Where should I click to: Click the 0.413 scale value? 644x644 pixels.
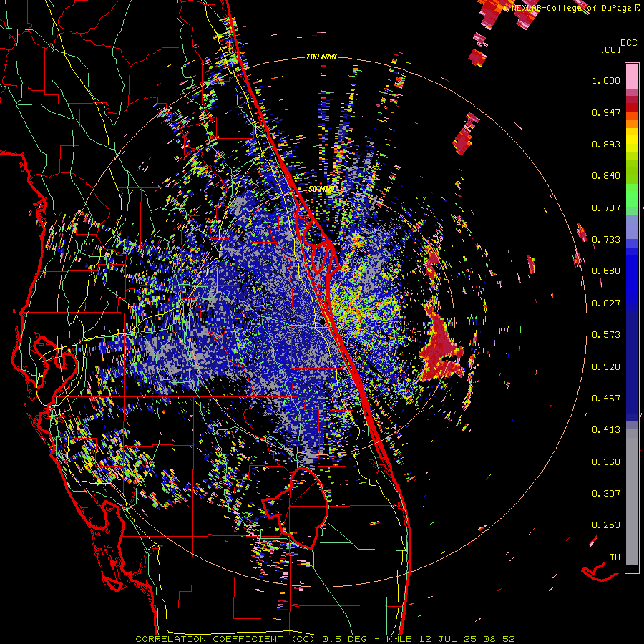coord(606,430)
